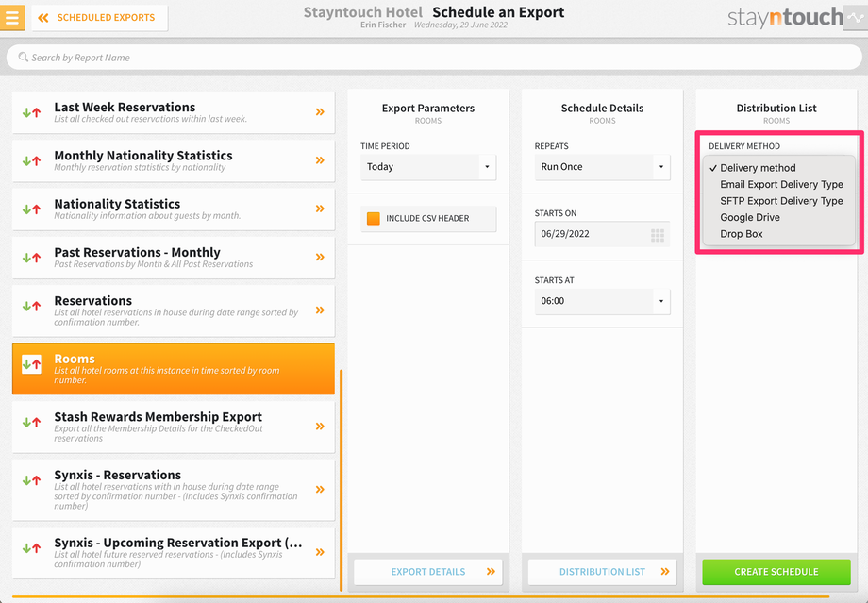The width and height of the screenshot is (868, 603).
Task: Click double chevron on Past Reservations - Monthly
Action: [x=320, y=257]
